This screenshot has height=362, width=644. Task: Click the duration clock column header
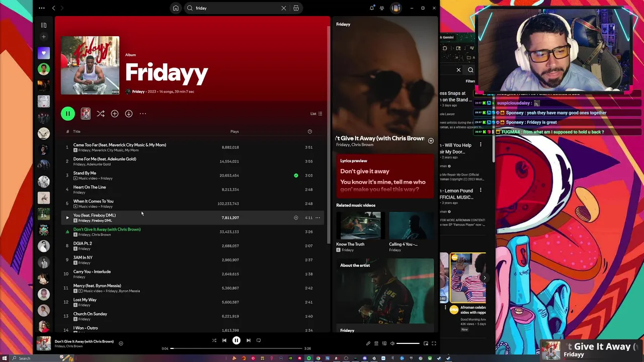(x=310, y=132)
